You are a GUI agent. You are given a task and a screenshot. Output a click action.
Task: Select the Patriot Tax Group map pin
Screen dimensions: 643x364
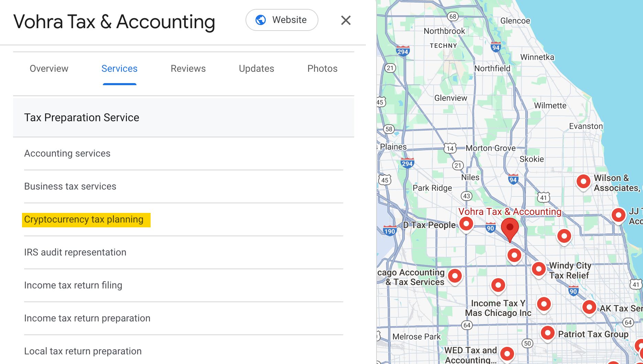tap(547, 333)
